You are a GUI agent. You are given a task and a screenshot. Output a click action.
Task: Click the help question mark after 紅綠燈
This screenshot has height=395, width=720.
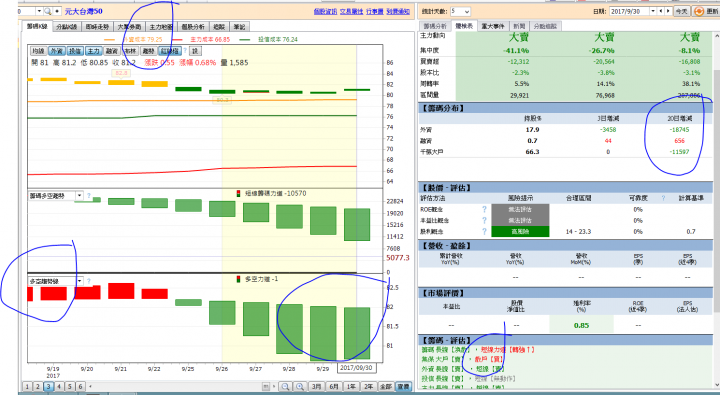[x=185, y=51]
